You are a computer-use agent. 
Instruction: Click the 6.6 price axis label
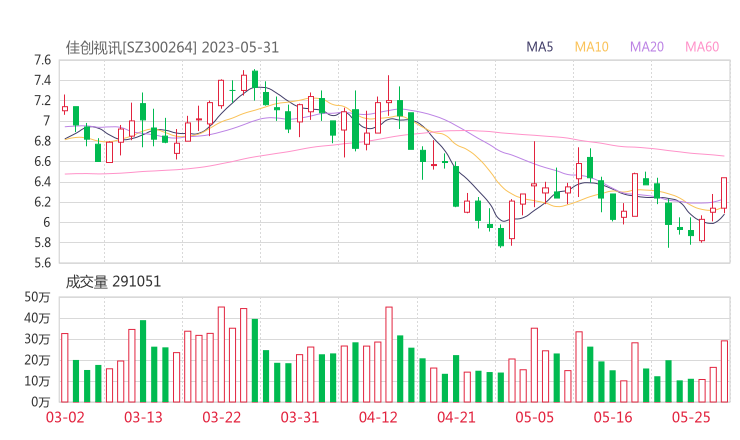(42, 161)
